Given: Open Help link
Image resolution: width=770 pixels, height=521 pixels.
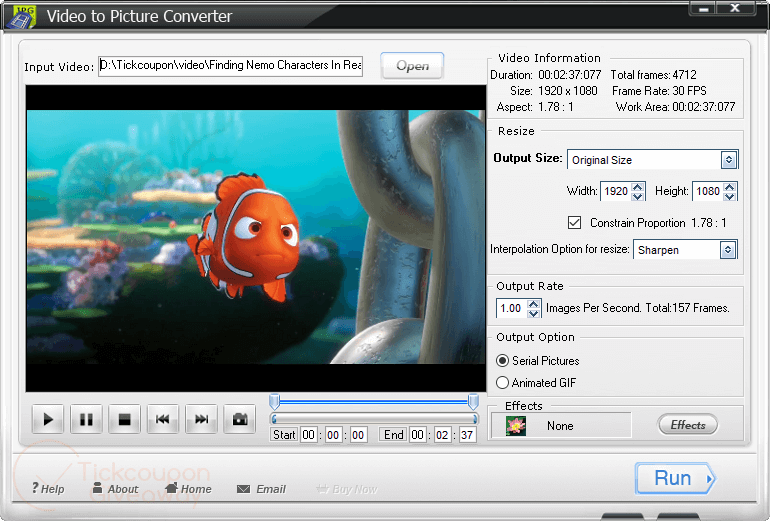Looking at the screenshot, I should [x=48, y=489].
